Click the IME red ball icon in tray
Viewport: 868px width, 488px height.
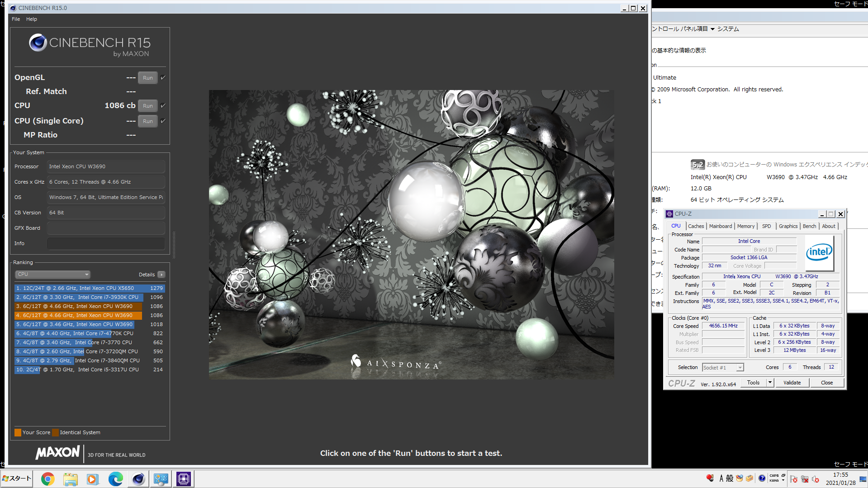pyautogui.click(x=710, y=478)
